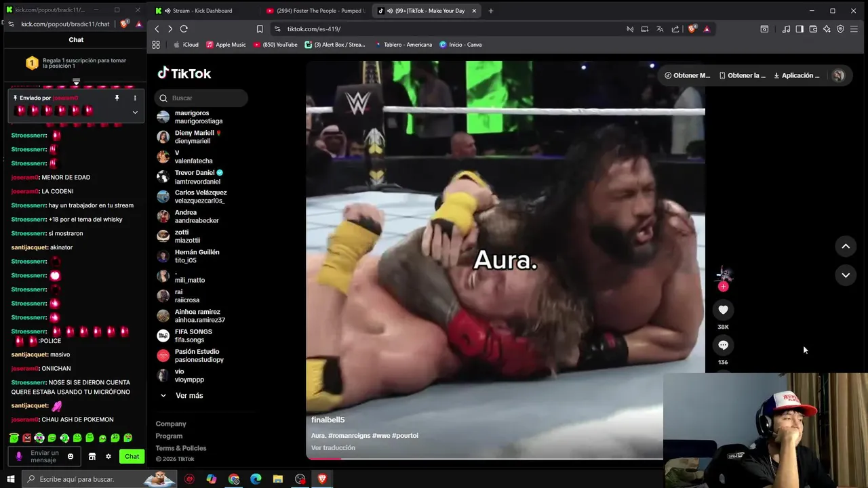Open the finalbell5 creator profile
Viewport: 868px width, 488px height.
328,420
